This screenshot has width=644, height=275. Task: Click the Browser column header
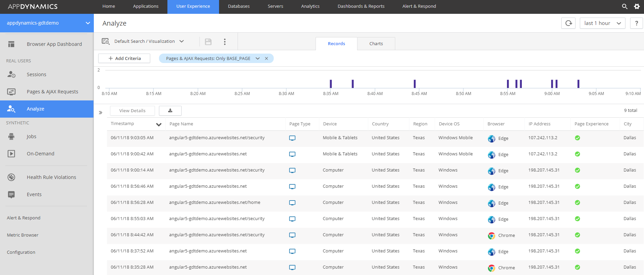click(496, 124)
